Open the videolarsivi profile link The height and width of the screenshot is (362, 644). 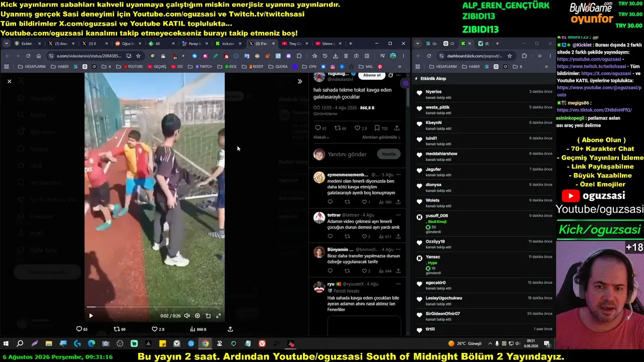coord(339,79)
